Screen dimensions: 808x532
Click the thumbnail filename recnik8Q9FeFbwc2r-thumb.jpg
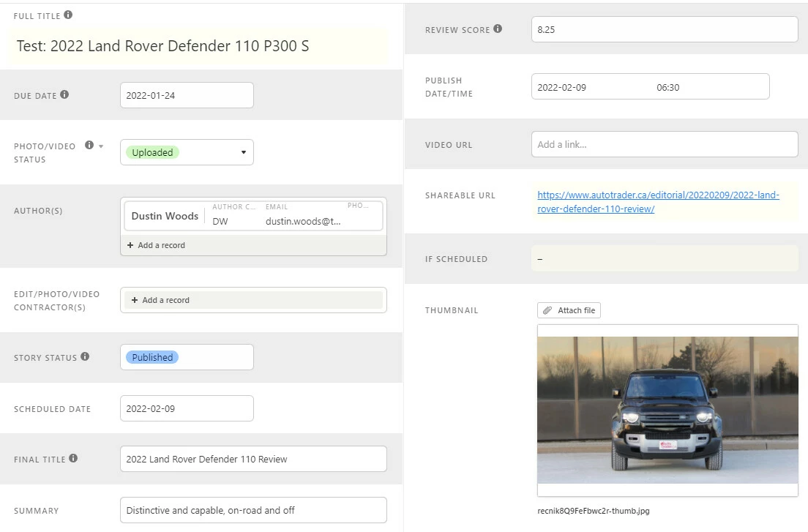pyautogui.click(x=593, y=511)
